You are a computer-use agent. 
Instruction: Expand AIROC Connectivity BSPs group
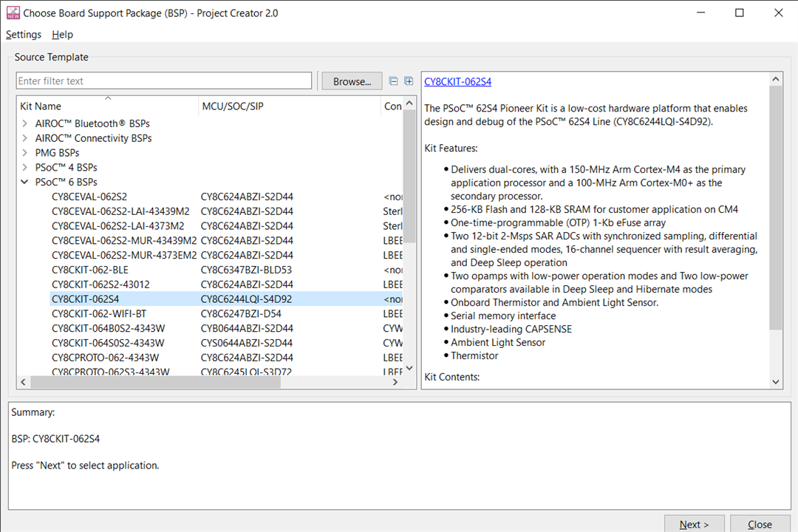(x=24, y=138)
